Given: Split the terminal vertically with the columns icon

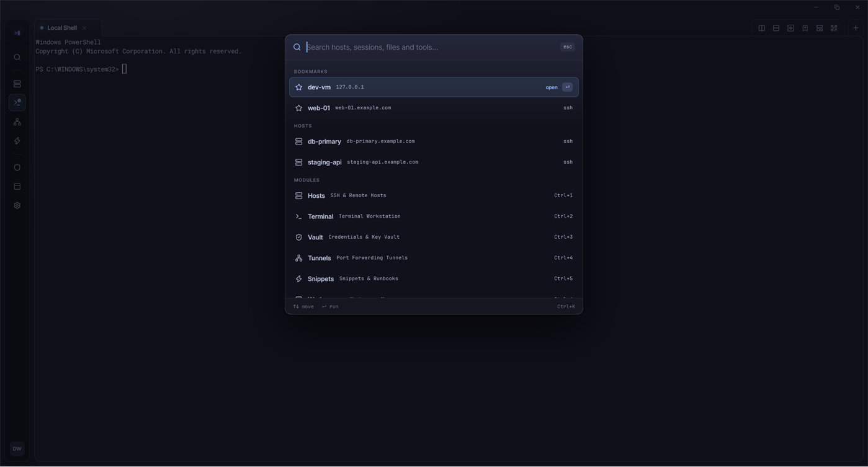Looking at the screenshot, I should click(762, 28).
